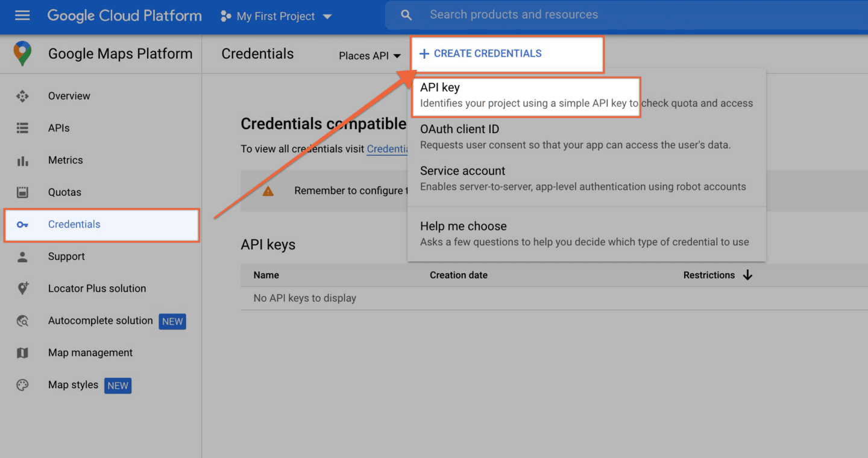Click the Locator Plus pin icon
Image resolution: width=868 pixels, height=458 pixels.
[x=22, y=289]
